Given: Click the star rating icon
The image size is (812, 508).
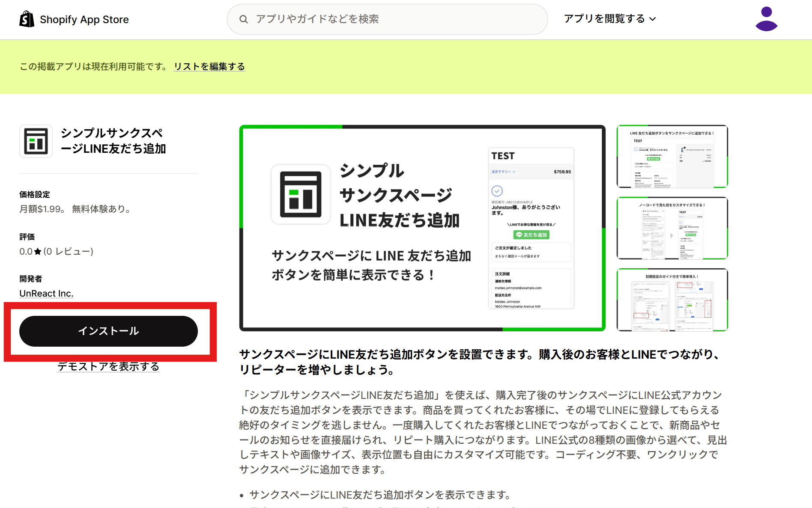Looking at the screenshot, I should click(38, 251).
